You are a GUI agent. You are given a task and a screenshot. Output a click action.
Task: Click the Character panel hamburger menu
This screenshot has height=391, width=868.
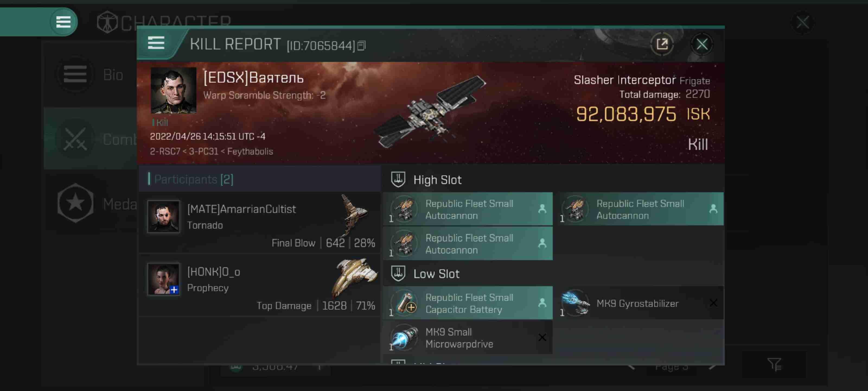click(63, 22)
